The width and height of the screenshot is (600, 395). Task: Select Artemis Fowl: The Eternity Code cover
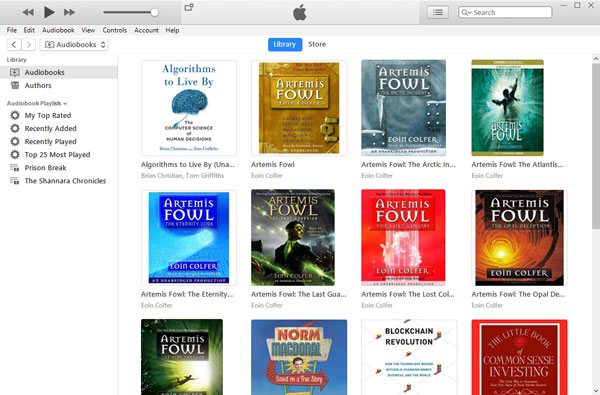click(189, 237)
